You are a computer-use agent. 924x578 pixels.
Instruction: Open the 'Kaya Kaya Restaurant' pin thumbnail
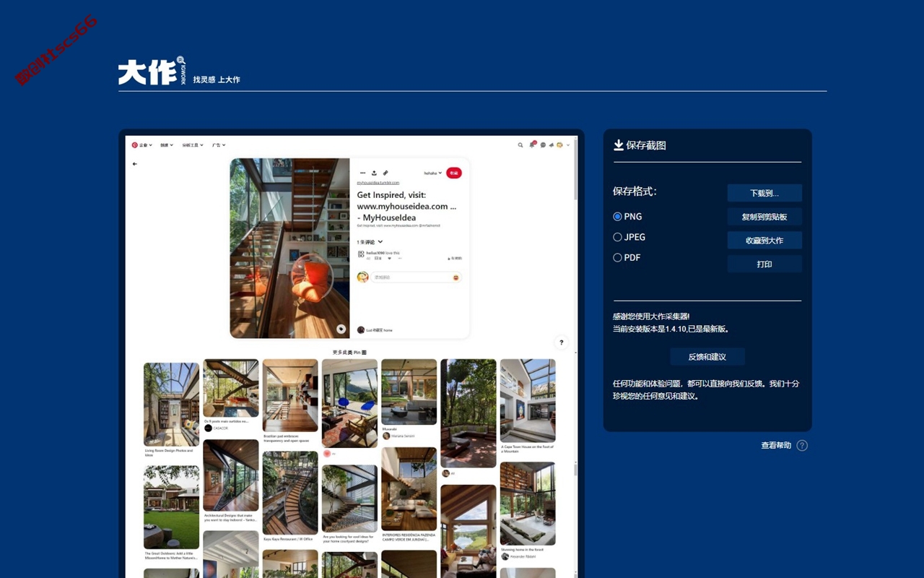pos(290,493)
